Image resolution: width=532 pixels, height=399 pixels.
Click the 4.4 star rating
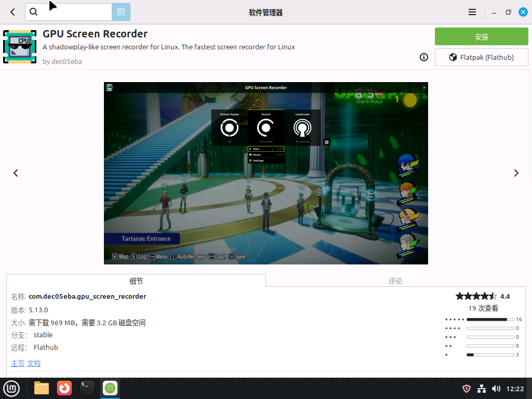(x=483, y=296)
